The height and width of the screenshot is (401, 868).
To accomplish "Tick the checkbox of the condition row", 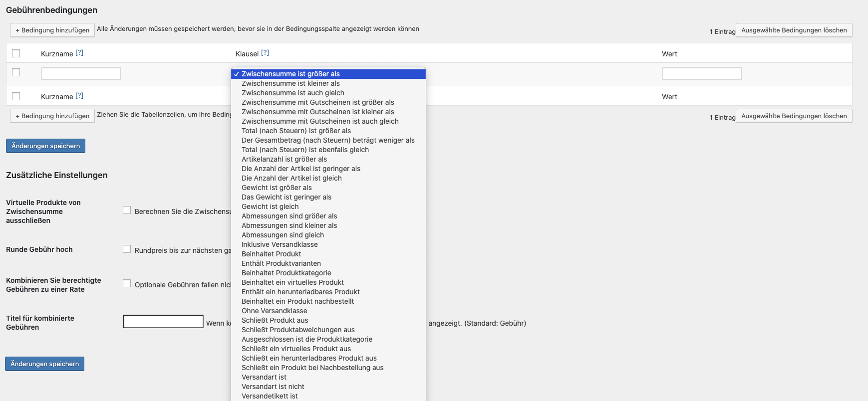I will pos(16,72).
